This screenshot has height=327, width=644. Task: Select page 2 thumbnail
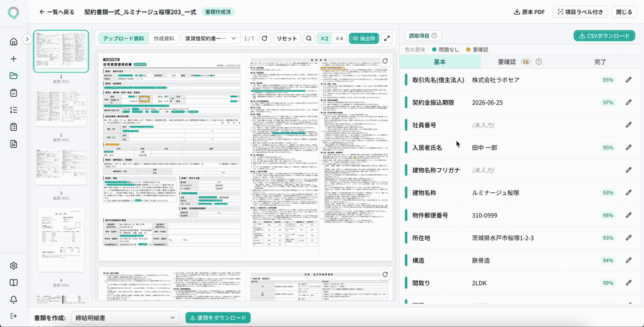61,109
